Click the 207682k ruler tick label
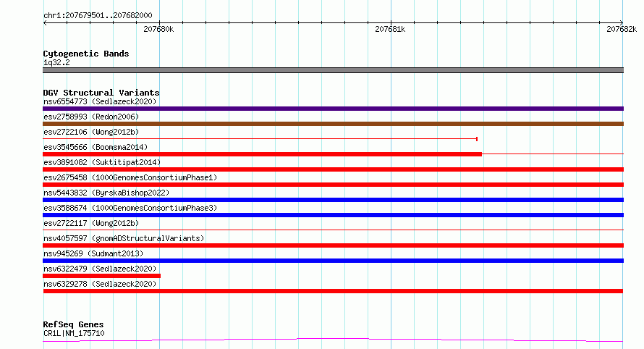This screenshot has width=644, height=349. click(622, 29)
